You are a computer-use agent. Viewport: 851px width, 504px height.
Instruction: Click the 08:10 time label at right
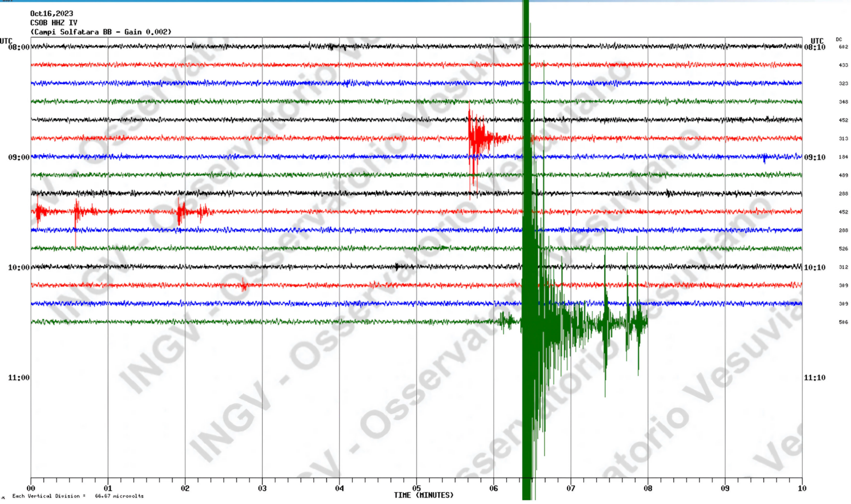[815, 47]
